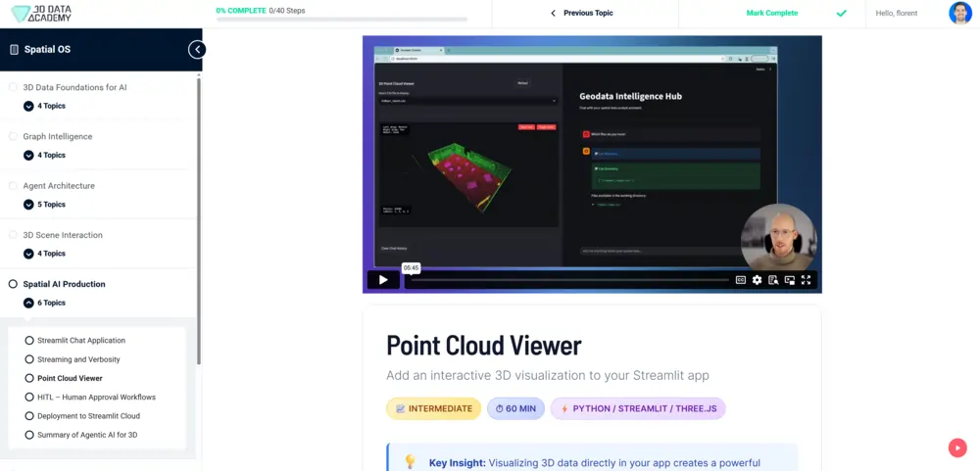Expand 4 Topics under Graph Intelligence
The image size is (980, 471).
click(x=44, y=155)
